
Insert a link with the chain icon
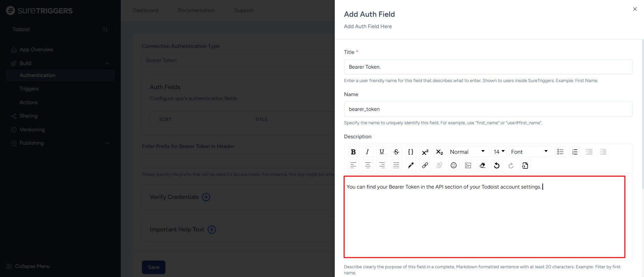coord(425,165)
